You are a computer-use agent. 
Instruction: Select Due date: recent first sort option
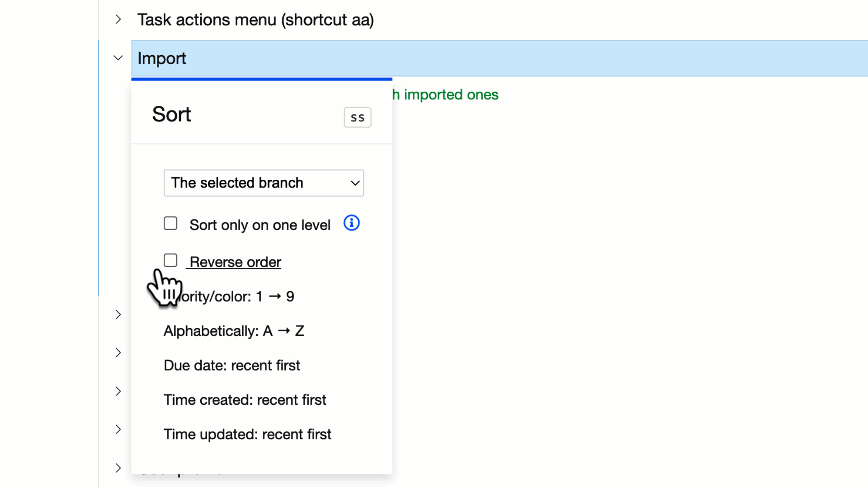point(232,365)
